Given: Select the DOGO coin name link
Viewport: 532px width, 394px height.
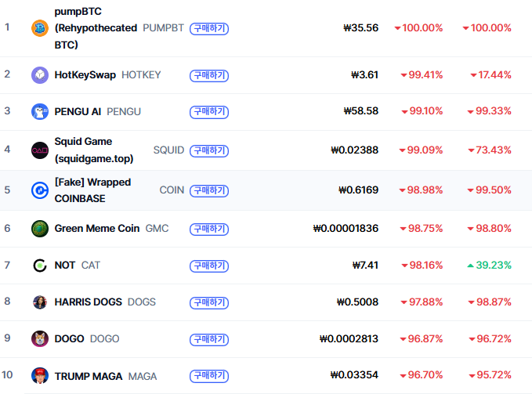Looking at the screenshot, I should 69,339.
